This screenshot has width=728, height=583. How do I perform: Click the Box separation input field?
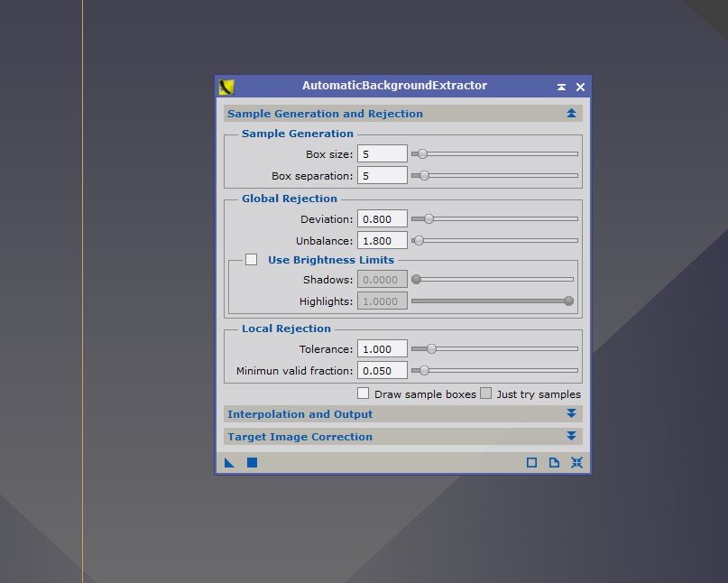pyautogui.click(x=382, y=176)
